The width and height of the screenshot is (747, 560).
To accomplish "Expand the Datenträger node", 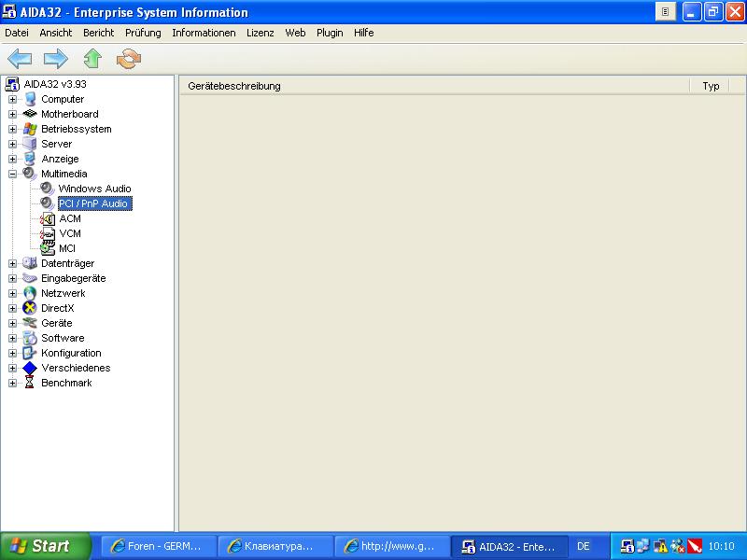I will [x=12, y=263].
